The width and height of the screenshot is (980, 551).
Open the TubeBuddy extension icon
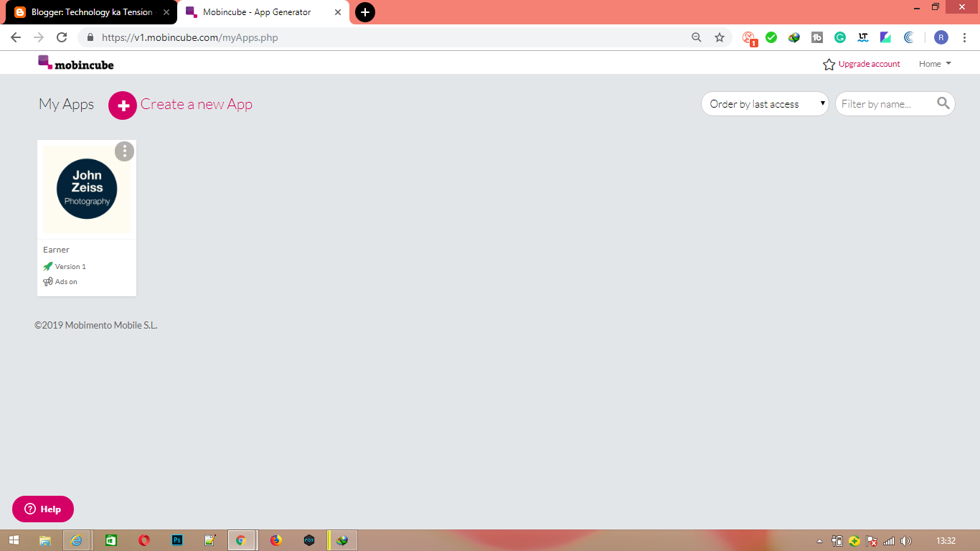(817, 38)
